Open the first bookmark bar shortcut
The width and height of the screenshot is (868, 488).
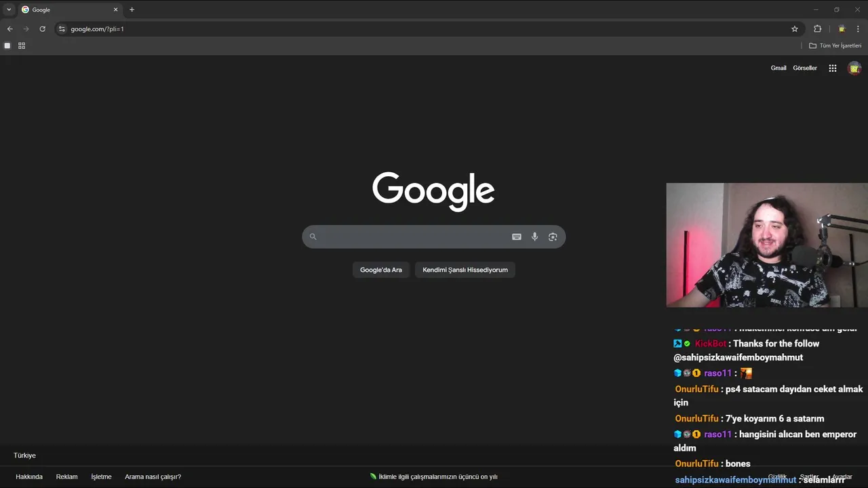point(7,45)
